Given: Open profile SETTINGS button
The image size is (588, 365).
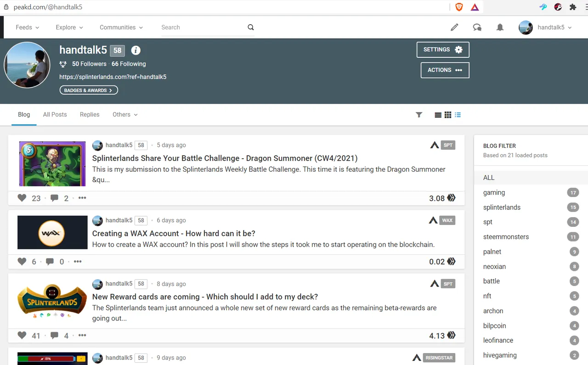Looking at the screenshot, I should (x=443, y=50).
